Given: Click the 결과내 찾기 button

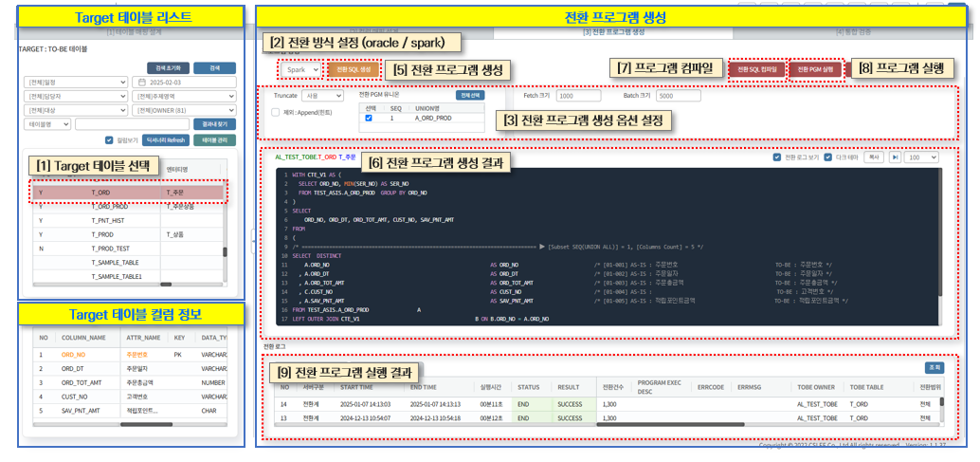Looking at the screenshot, I should pos(214,124).
